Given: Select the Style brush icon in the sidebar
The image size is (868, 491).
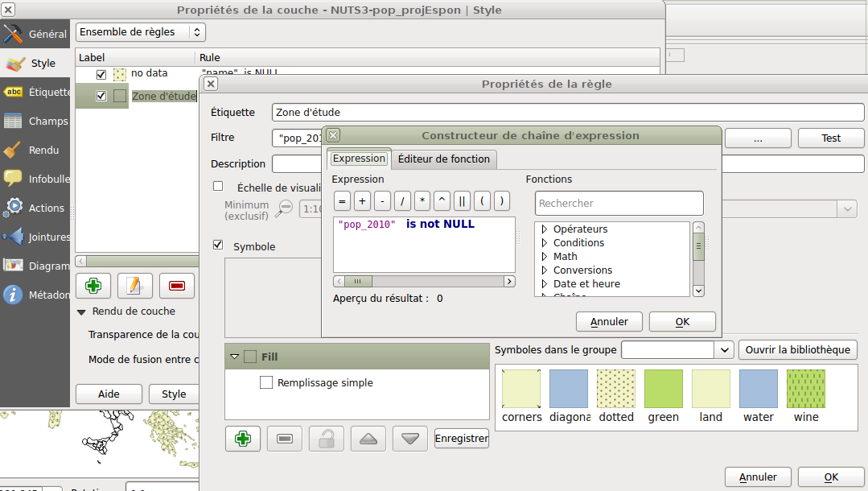Looking at the screenshot, I should click(x=14, y=63).
